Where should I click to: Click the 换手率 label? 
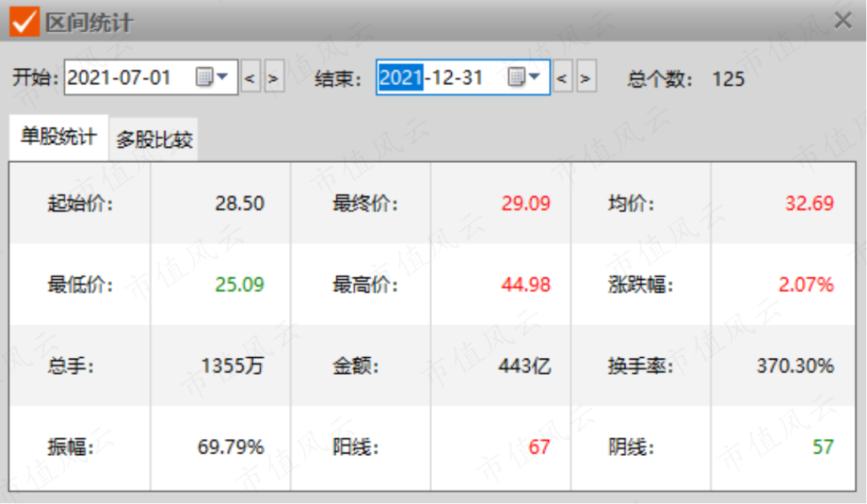tap(641, 366)
